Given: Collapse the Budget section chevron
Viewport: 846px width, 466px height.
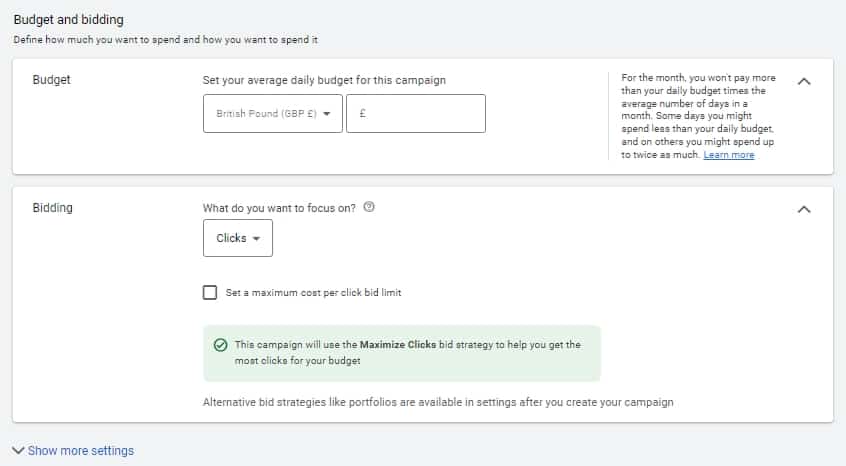Looking at the screenshot, I should click(804, 81).
